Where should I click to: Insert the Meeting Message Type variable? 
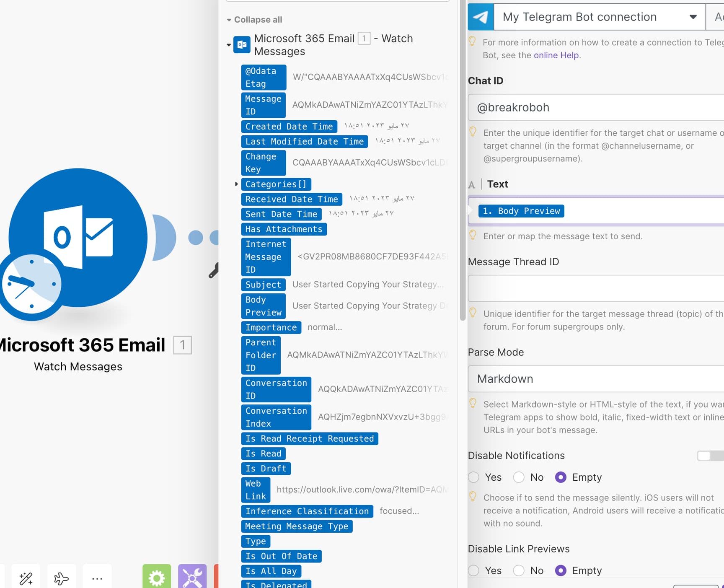point(297,526)
